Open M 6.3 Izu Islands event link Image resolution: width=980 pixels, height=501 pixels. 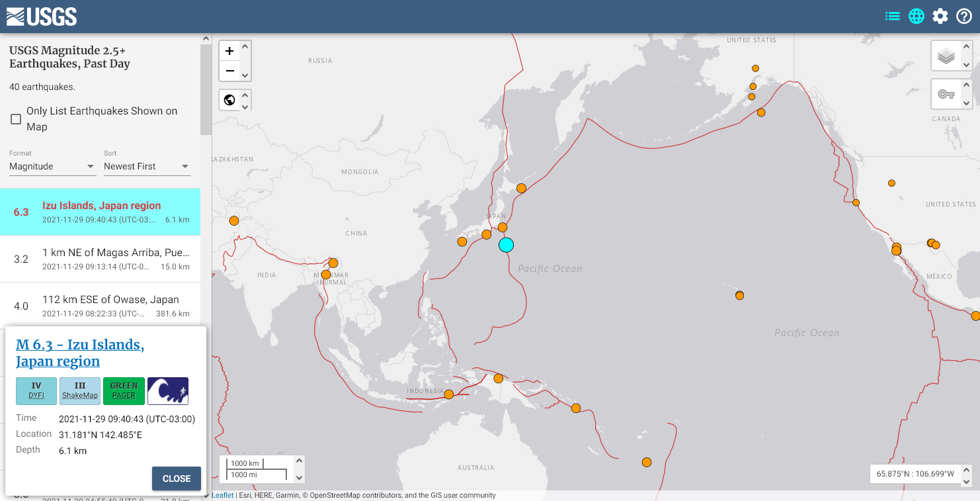pos(80,353)
